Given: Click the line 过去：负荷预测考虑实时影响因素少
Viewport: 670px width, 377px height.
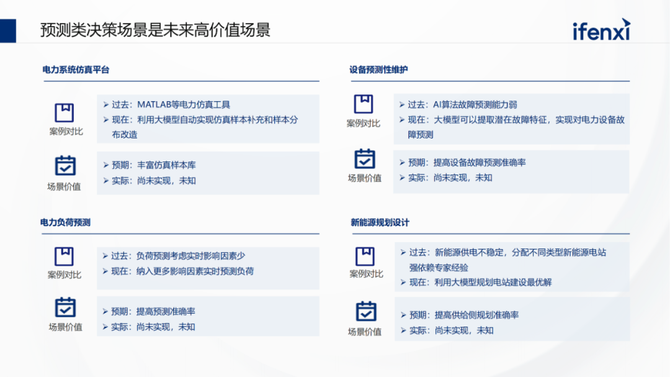Looking at the screenshot, I should click(178, 256).
